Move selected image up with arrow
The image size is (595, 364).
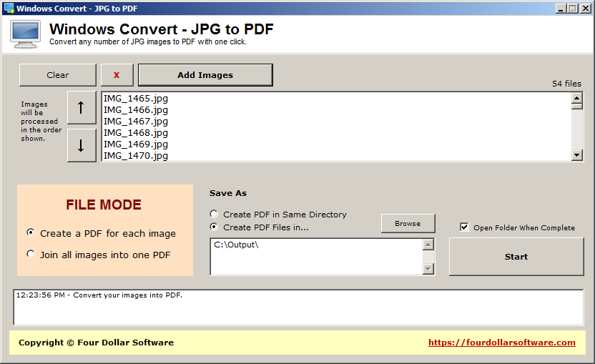(82, 107)
